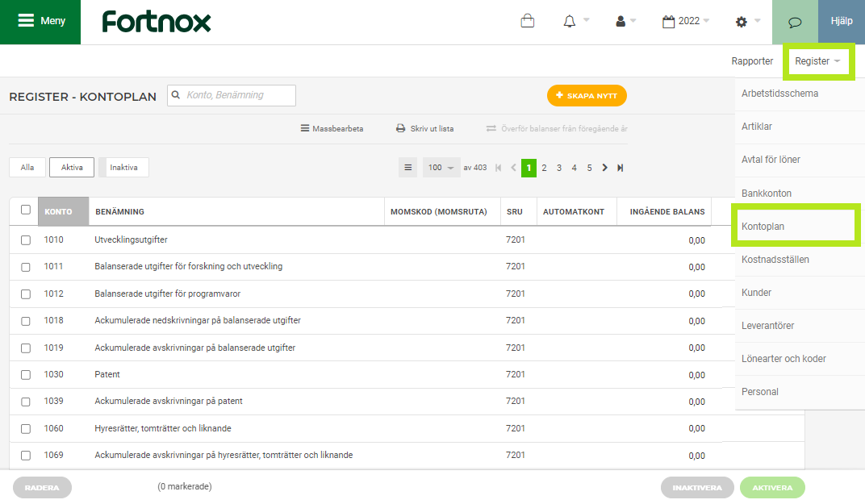Open the Rapporter link
This screenshot has height=504, width=865.
pyautogui.click(x=752, y=61)
